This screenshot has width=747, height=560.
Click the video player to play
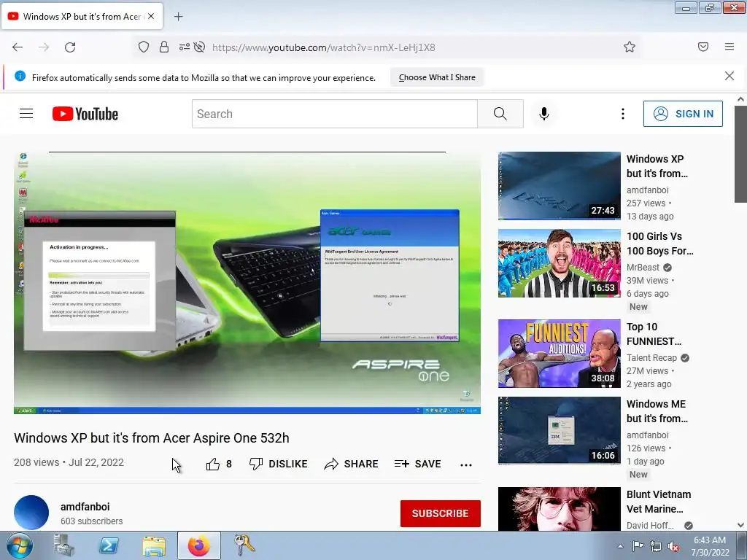(247, 283)
